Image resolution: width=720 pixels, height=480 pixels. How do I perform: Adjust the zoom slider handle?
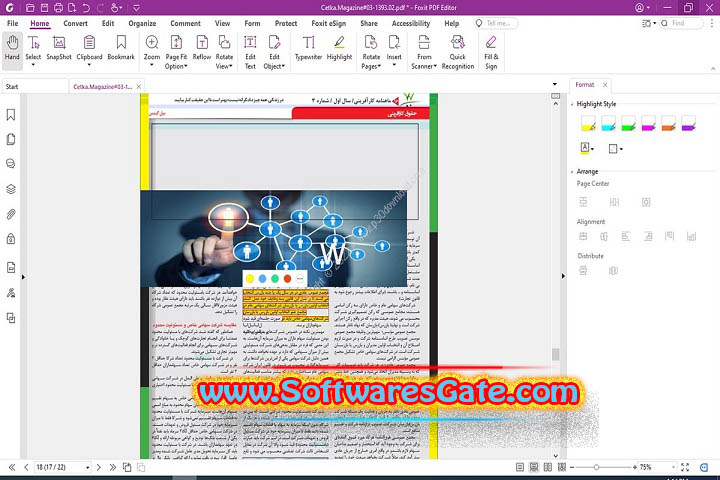click(596, 467)
